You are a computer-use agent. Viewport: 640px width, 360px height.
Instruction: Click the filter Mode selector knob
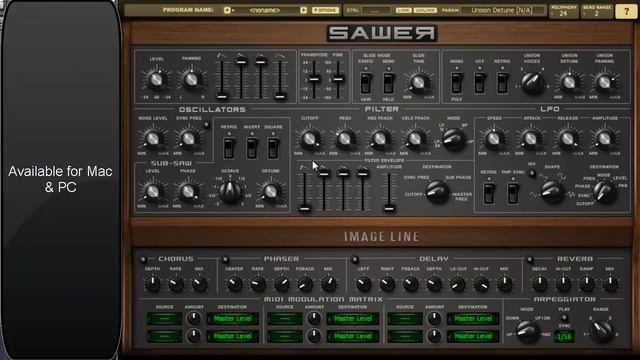pyautogui.click(x=453, y=140)
